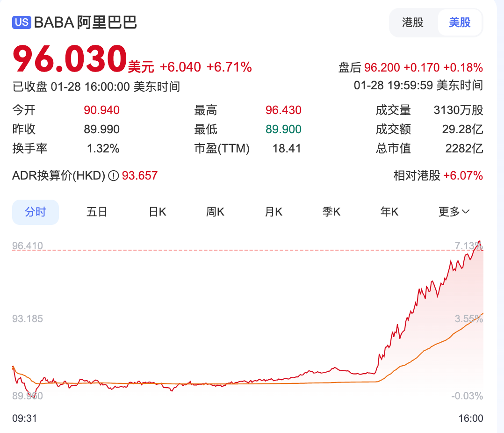
Task: Click after-hours price 96.200
Action: tap(382, 67)
